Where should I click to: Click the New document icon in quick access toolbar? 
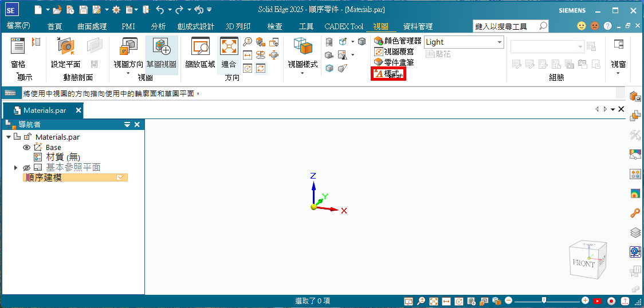tap(38, 9)
